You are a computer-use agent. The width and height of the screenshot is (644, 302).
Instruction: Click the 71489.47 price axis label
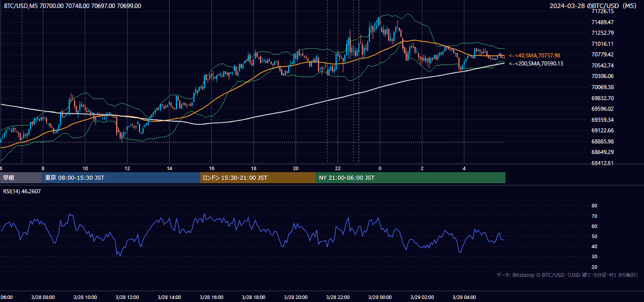602,22
